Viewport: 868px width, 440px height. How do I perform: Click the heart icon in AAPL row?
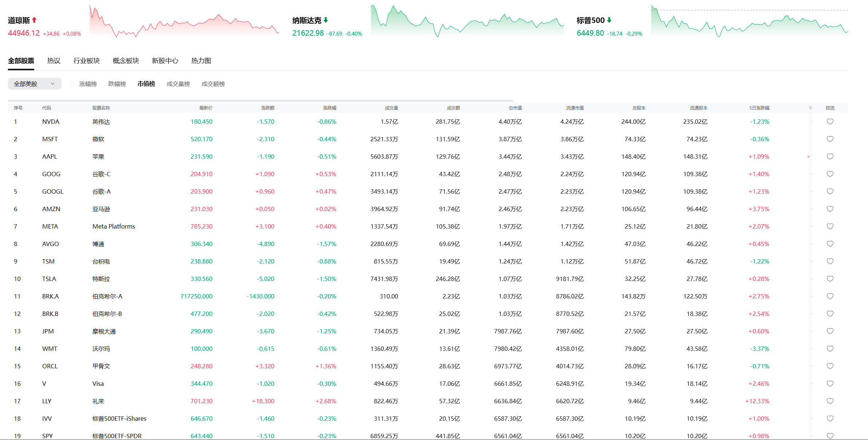click(830, 156)
